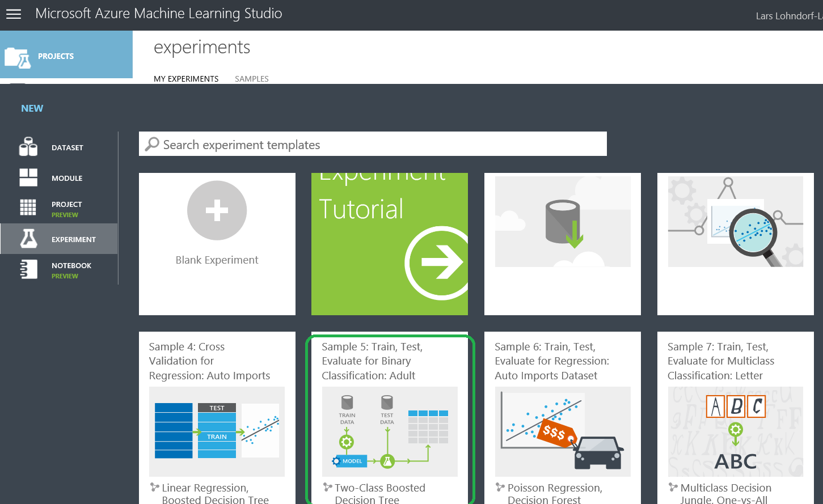
Task: Click the Projects folder icon
Action: [x=17, y=57]
